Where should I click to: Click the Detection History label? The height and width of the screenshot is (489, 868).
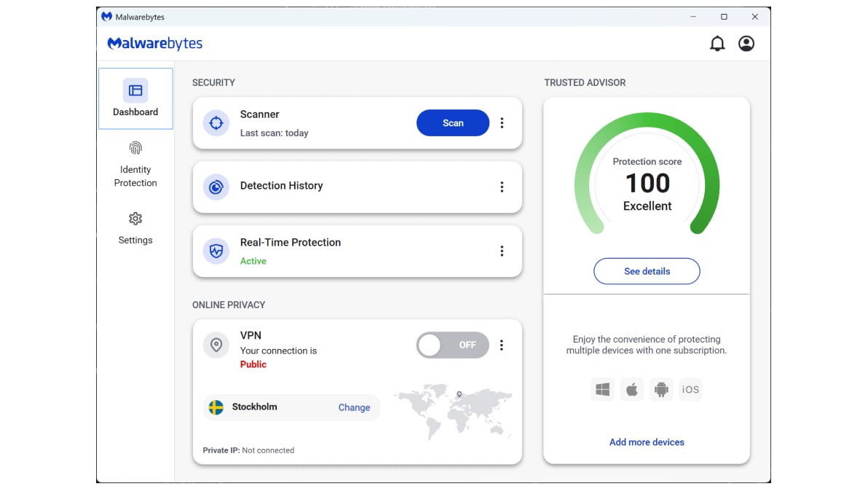pos(281,186)
